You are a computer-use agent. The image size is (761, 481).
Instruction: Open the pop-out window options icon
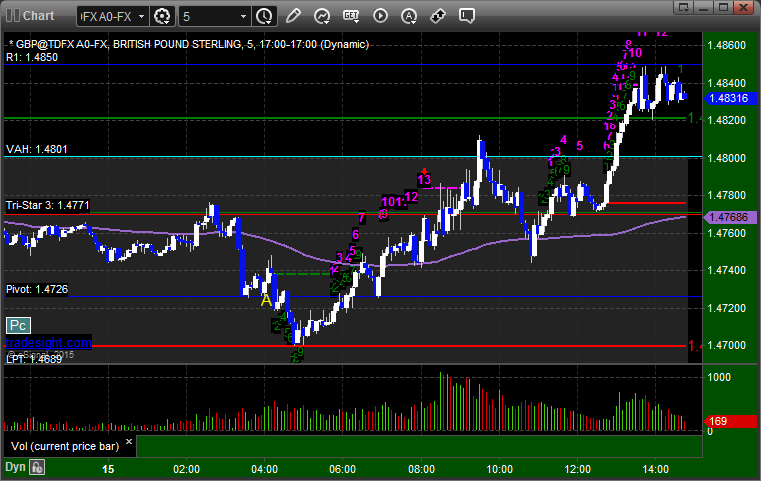(684, 7)
